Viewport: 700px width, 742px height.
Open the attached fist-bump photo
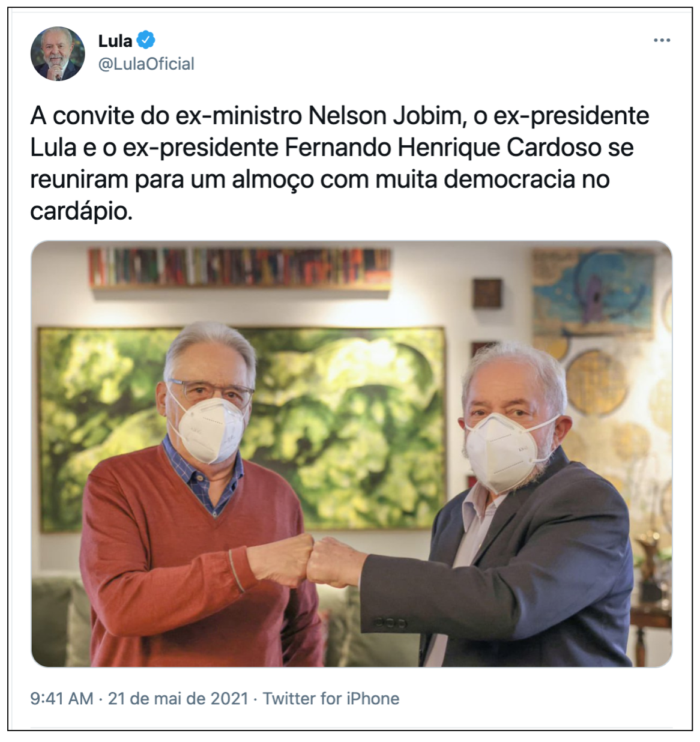pos(351,454)
